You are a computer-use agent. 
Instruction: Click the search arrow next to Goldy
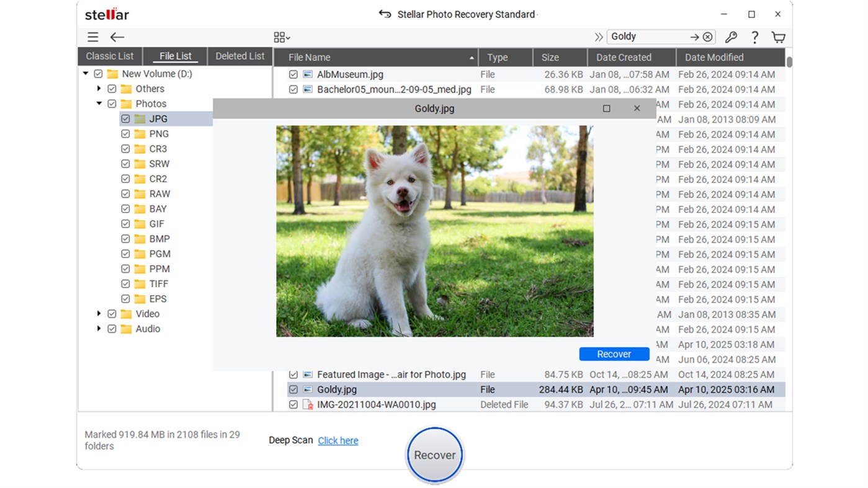pyautogui.click(x=694, y=37)
